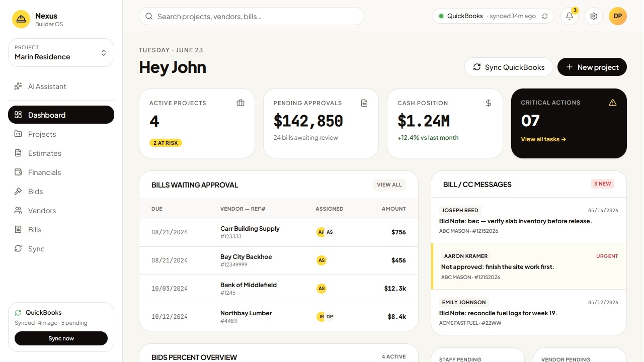The image size is (644, 362).
Task: Click the Pending Approvals document icon
Action: [364, 103]
